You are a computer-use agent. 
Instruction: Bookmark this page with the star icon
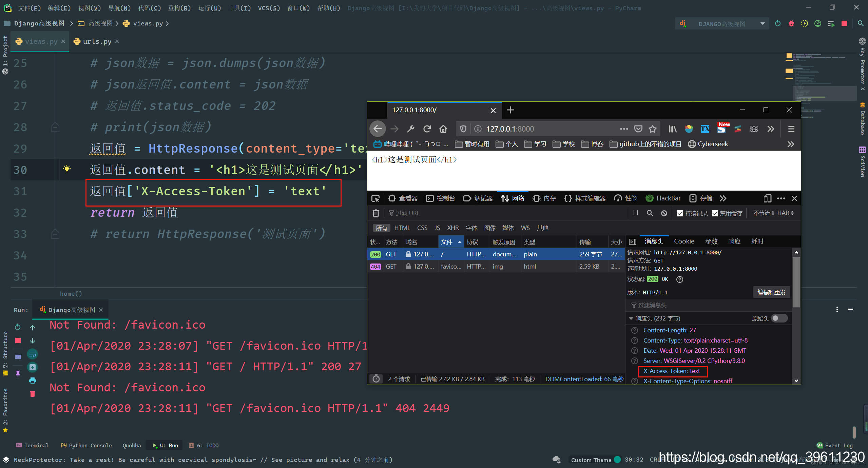click(653, 129)
